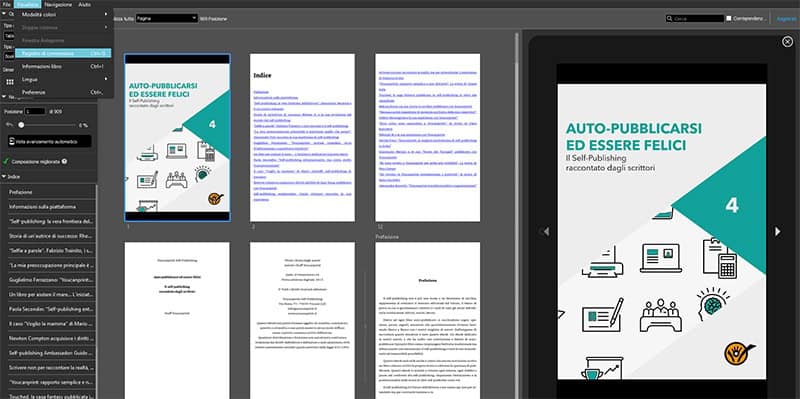
Task: Collapse the top sidebar section arrow
Action: tap(5, 14)
